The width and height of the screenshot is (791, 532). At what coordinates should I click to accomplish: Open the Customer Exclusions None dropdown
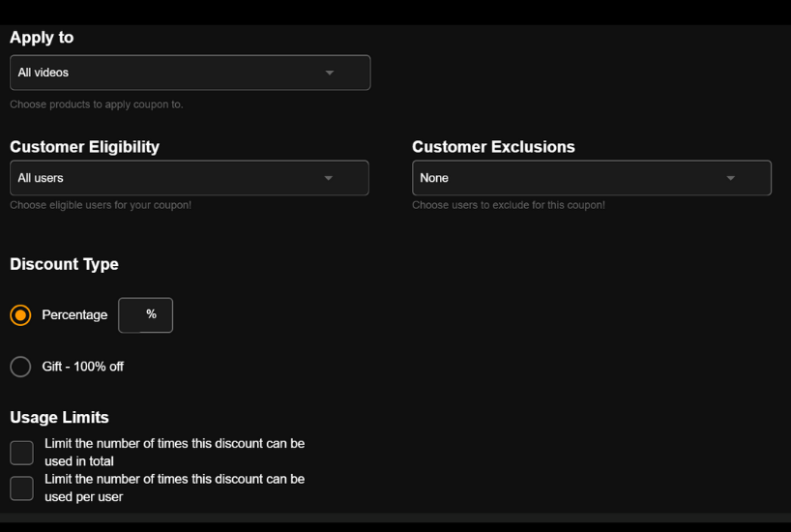point(592,178)
